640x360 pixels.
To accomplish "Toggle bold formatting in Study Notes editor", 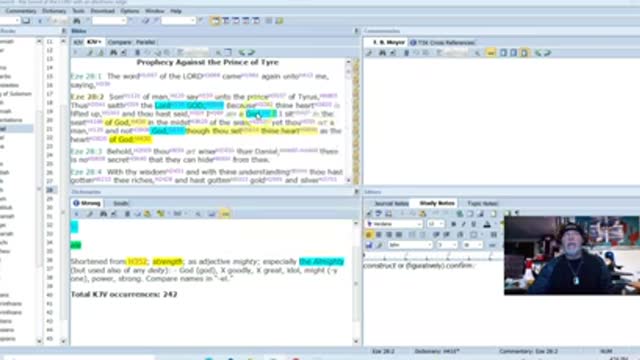I will 453,224.
